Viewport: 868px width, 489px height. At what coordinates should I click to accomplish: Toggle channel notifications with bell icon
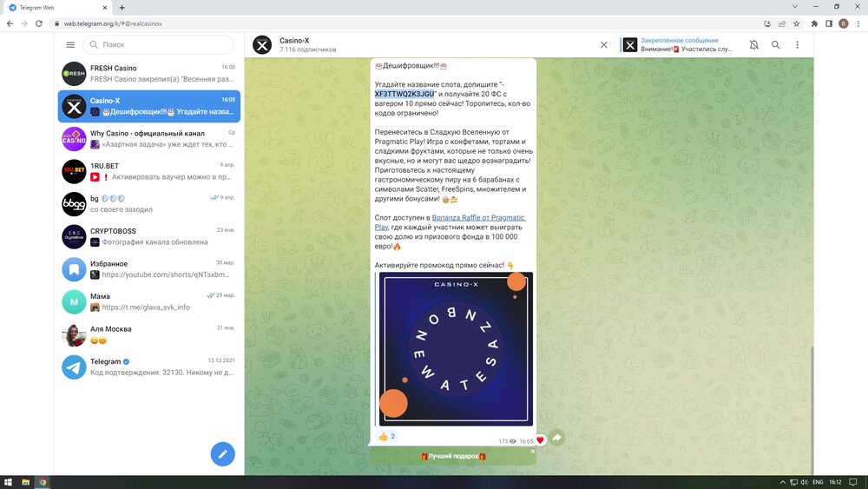(754, 45)
